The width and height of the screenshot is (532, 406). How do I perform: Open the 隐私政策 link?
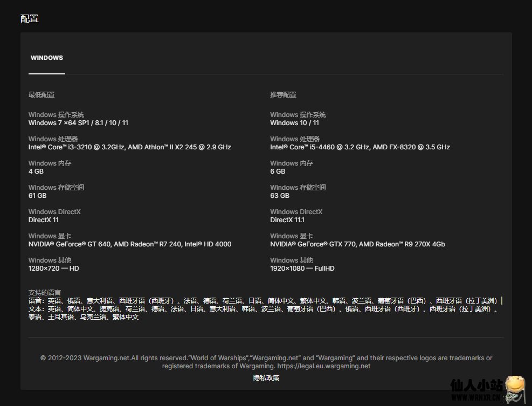(266, 378)
